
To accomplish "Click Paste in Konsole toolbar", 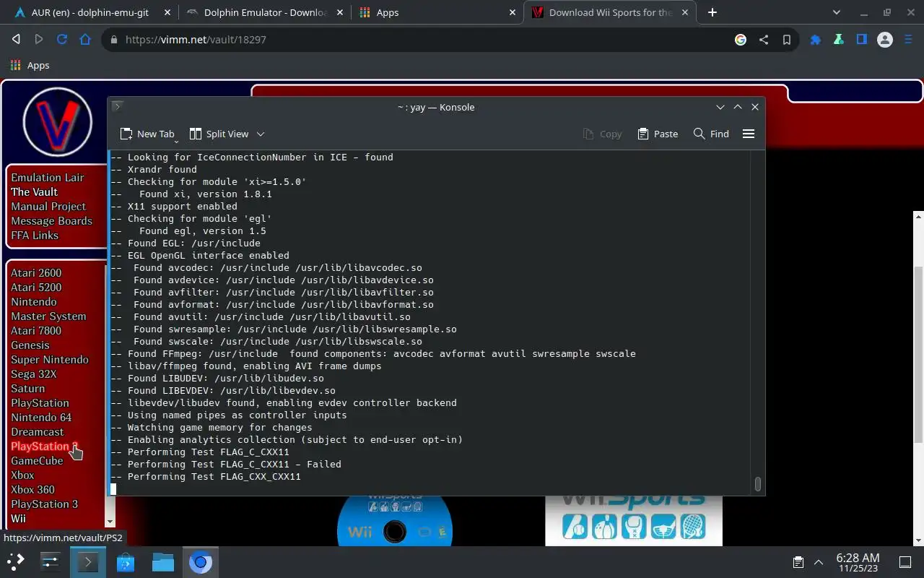I will point(658,134).
